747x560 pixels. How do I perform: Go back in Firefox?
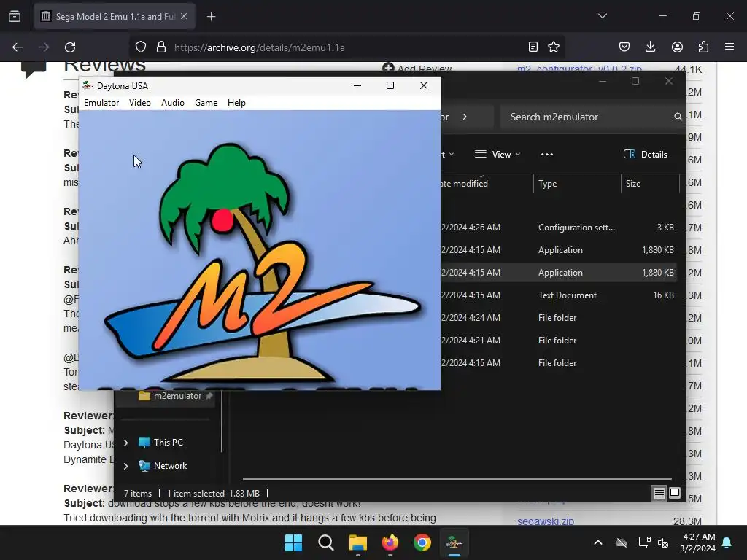[18, 47]
